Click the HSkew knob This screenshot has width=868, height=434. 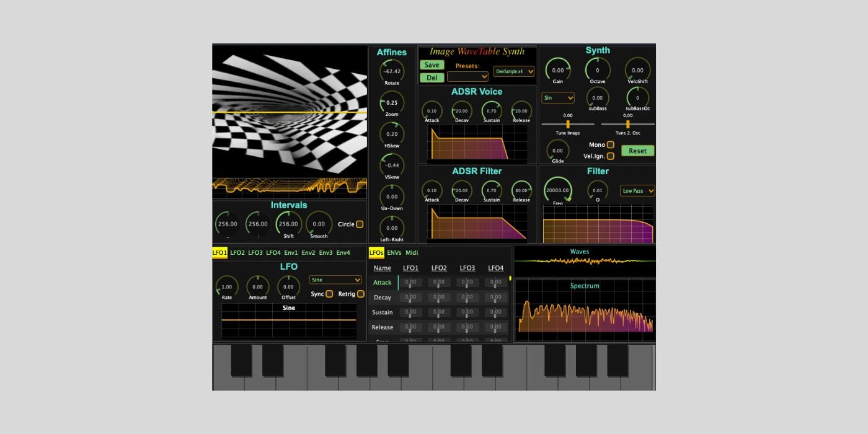[392, 133]
